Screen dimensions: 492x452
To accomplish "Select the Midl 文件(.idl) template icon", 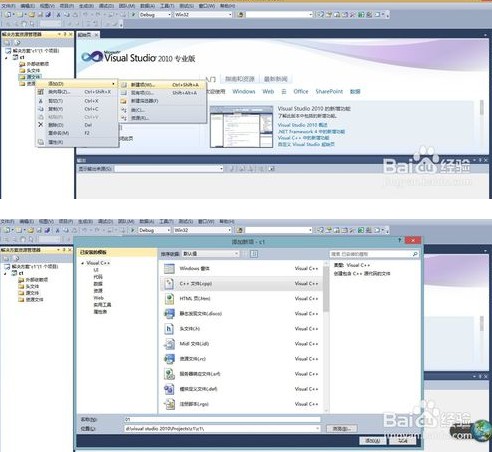I will (169, 344).
